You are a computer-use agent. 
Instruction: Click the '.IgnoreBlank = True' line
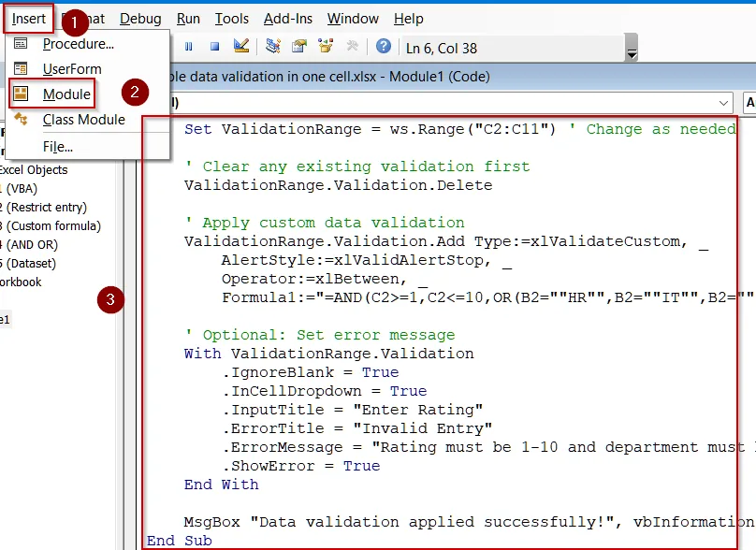311,372
